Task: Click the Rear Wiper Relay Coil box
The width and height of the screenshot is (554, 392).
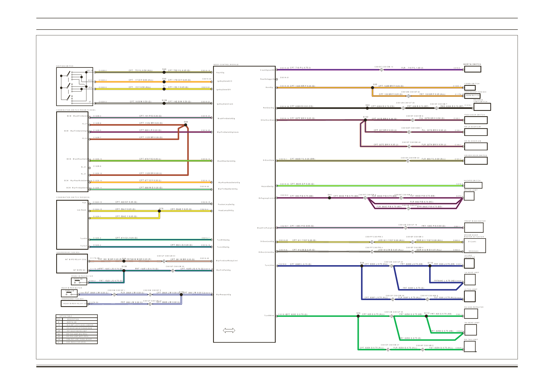Action: pyautogui.click(x=74, y=304)
